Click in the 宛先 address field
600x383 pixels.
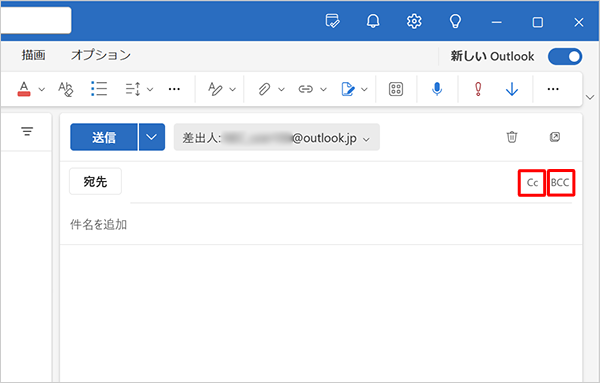coord(321,183)
